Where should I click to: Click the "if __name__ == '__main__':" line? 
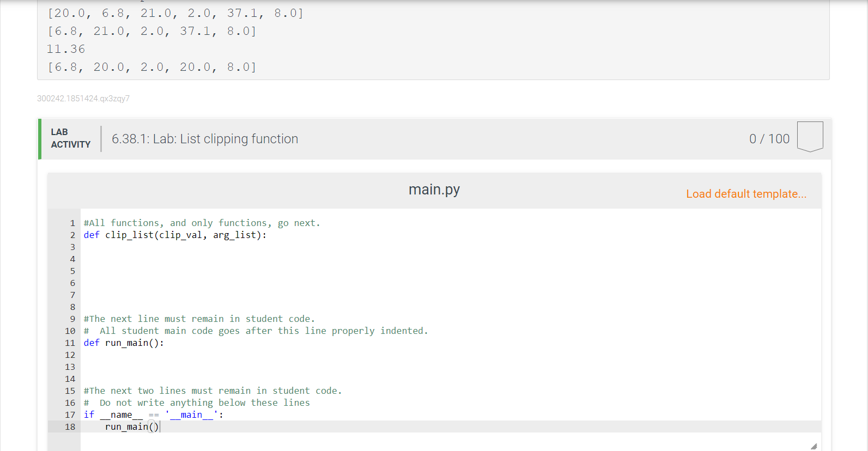(x=154, y=415)
